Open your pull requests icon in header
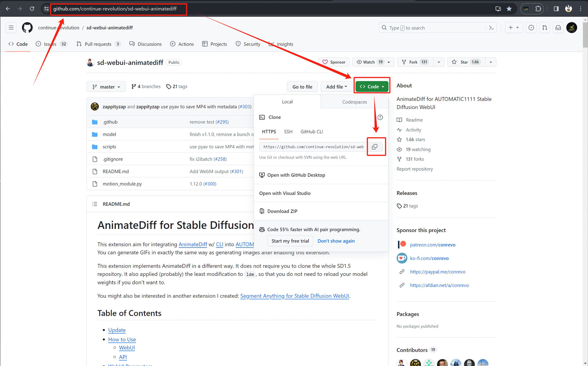This screenshot has height=366, width=588. (x=545, y=28)
